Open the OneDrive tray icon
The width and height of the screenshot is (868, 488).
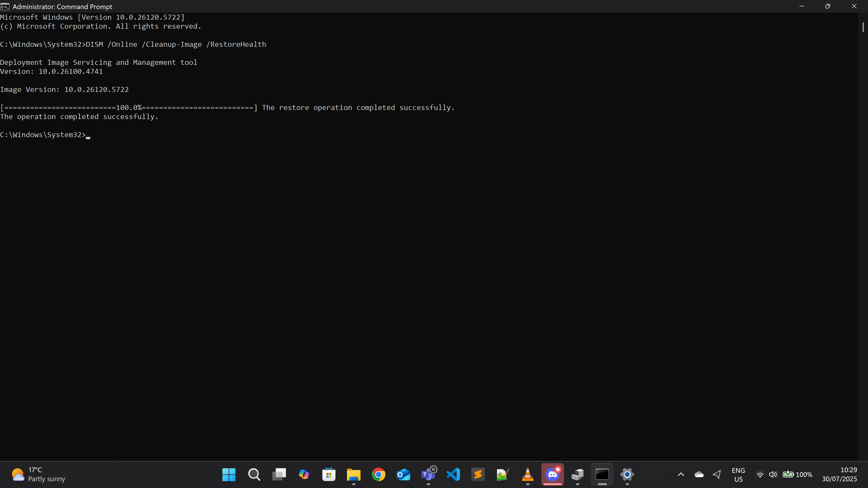699,474
